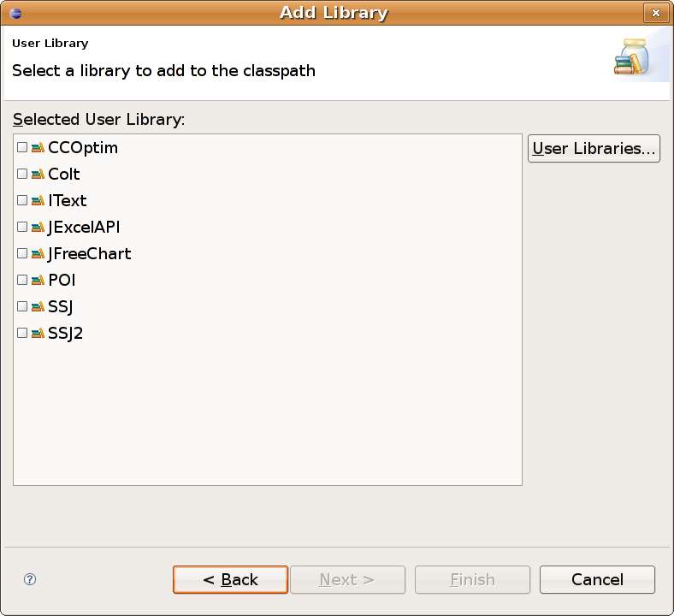674x616 pixels.
Task: Select the IText list entry text
Action: (67, 201)
